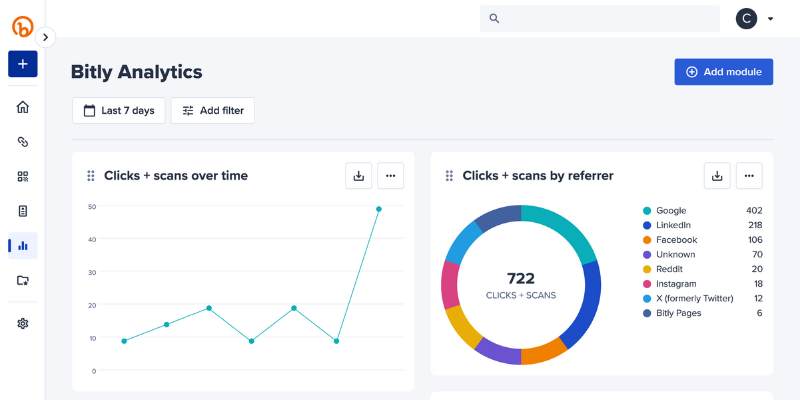The height and width of the screenshot is (400, 800).
Task: Click the Clicks + scans over time title
Action: (176, 176)
